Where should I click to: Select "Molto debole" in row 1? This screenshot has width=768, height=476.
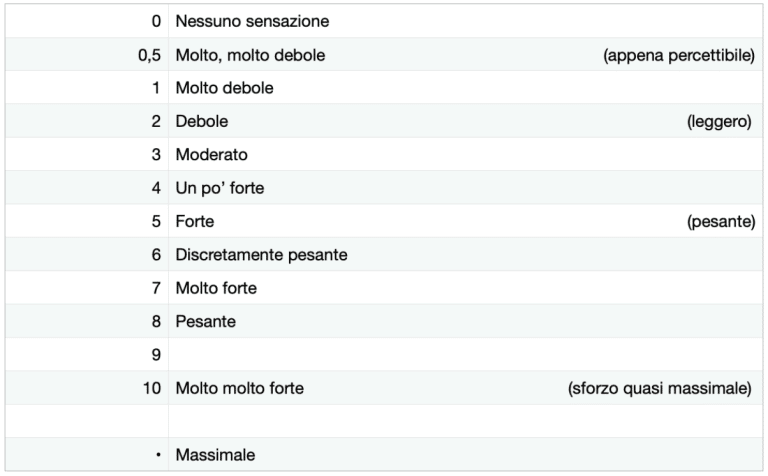pos(224,88)
